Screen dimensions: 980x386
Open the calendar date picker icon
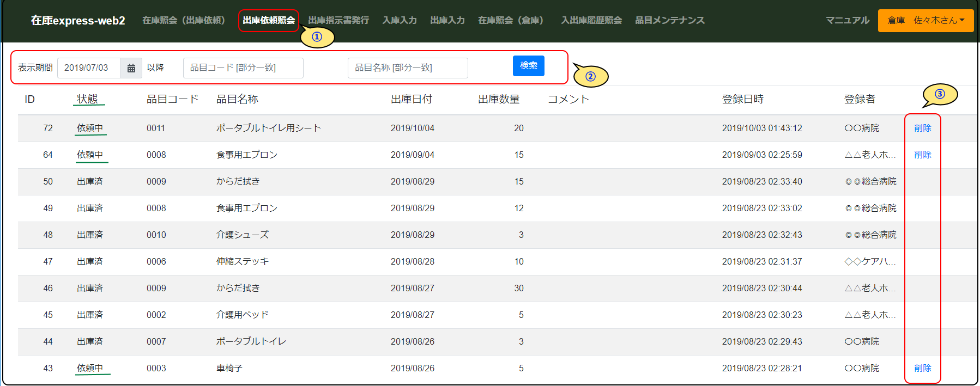pyautogui.click(x=131, y=68)
